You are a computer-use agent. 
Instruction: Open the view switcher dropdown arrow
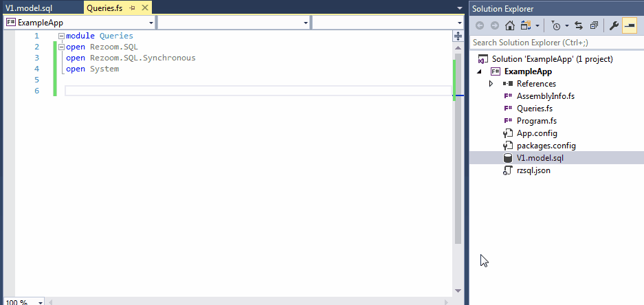(537, 26)
